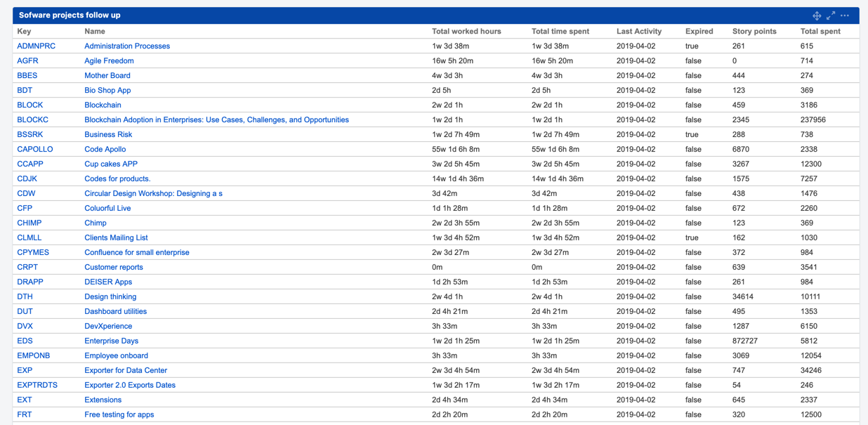The height and width of the screenshot is (425, 868).
Task: Open the DEISER Apps project
Action: coord(108,282)
